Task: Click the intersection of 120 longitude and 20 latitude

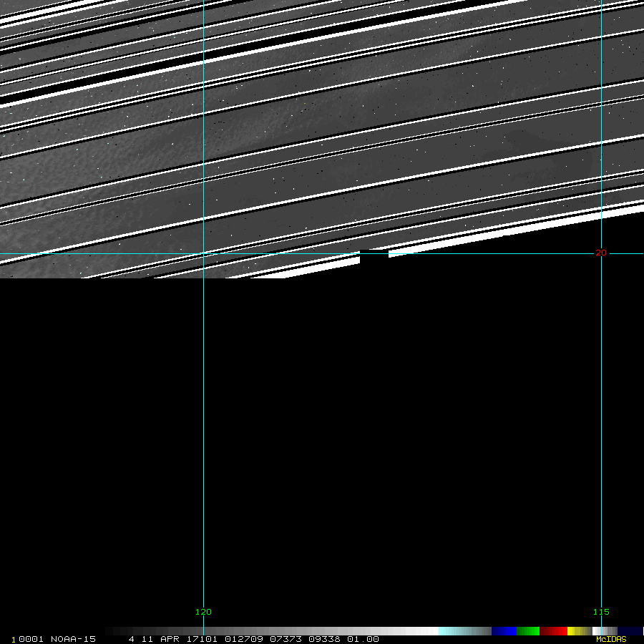Action: click(203, 253)
